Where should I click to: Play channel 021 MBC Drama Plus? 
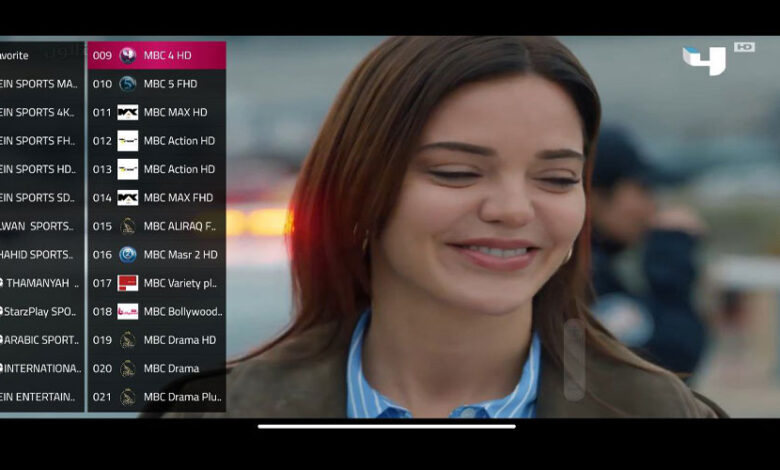click(x=181, y=397)
